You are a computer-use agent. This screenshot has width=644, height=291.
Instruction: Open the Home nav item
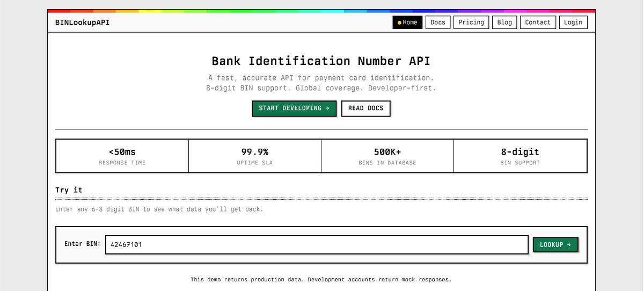[x=407, y=22]
